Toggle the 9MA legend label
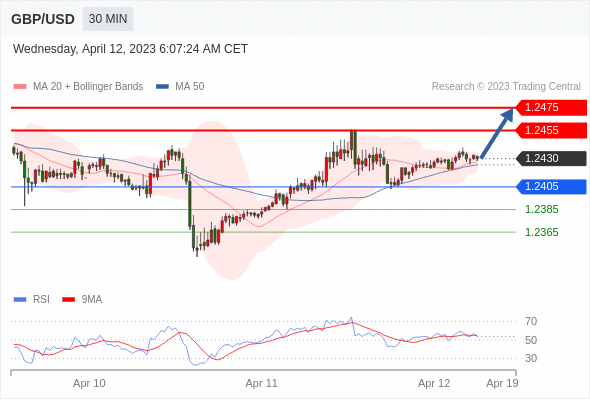The height and width of the screenshot is (400, 590). point(92,300)
